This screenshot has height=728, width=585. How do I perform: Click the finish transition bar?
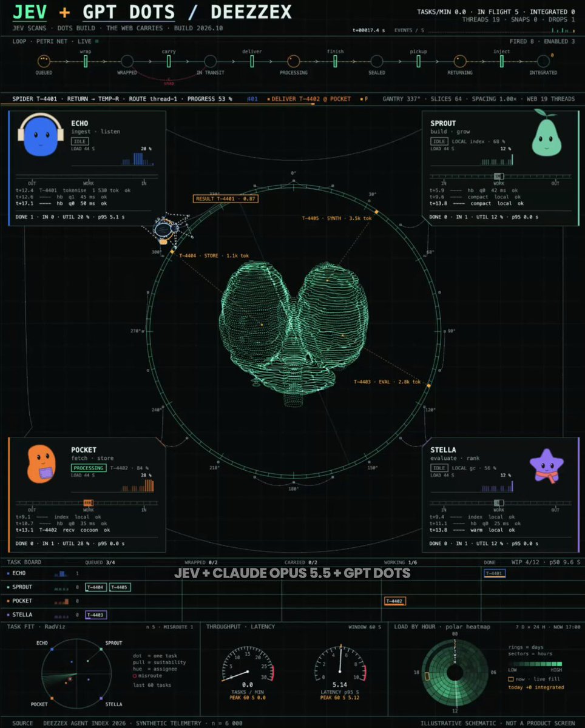(x=335, y=61)
